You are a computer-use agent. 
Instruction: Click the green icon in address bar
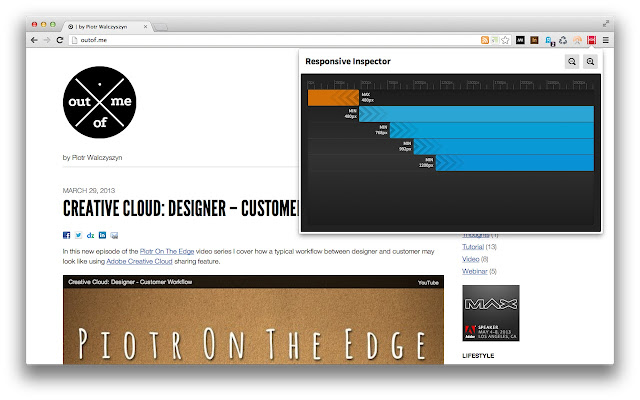pyautogui.click(x=495, y=40)
